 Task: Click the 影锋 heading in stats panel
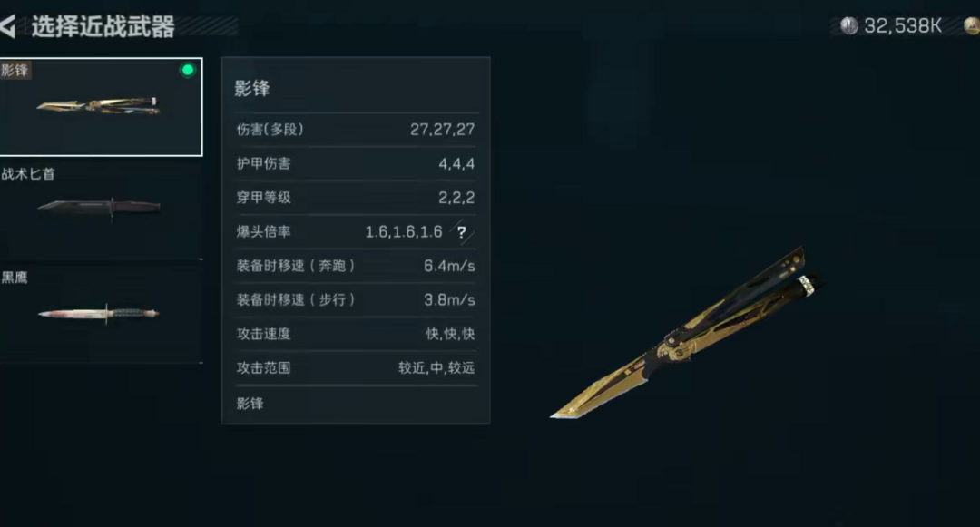pos(252,88)
